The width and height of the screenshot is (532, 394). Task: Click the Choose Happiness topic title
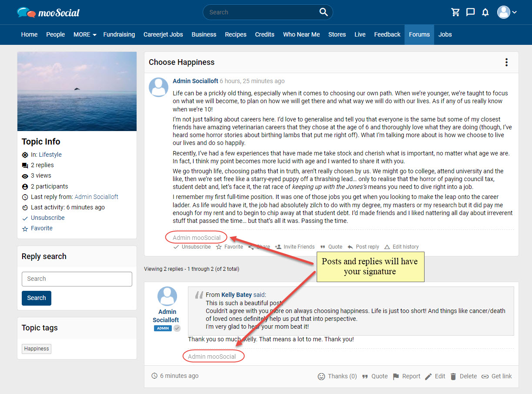click(182, 62)
